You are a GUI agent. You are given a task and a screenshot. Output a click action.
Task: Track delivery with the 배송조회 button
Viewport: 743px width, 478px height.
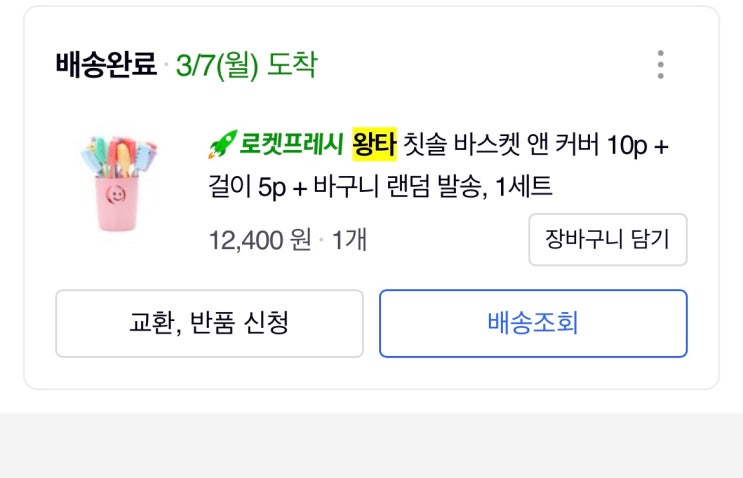pyautogui.click(x=532, y=324)
